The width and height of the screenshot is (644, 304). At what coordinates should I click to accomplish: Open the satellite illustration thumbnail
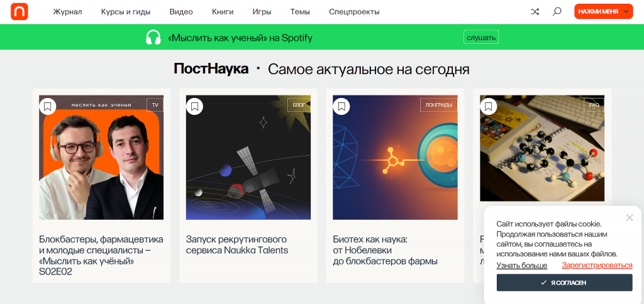(248, 158)
